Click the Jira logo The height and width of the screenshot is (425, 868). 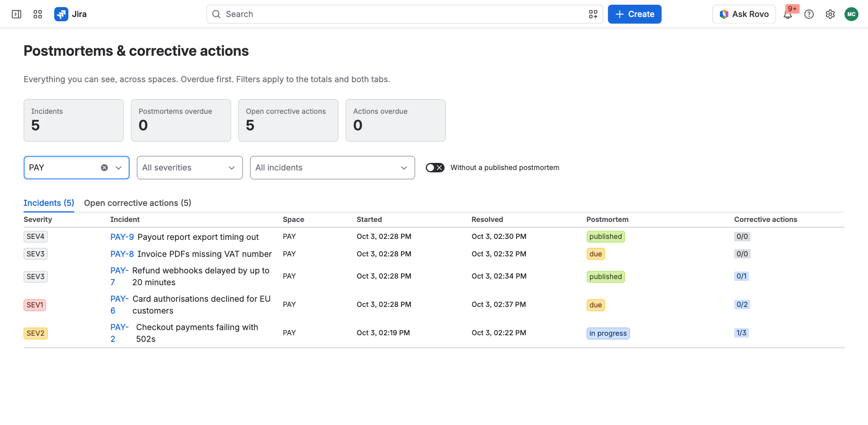tap(71, 14)
